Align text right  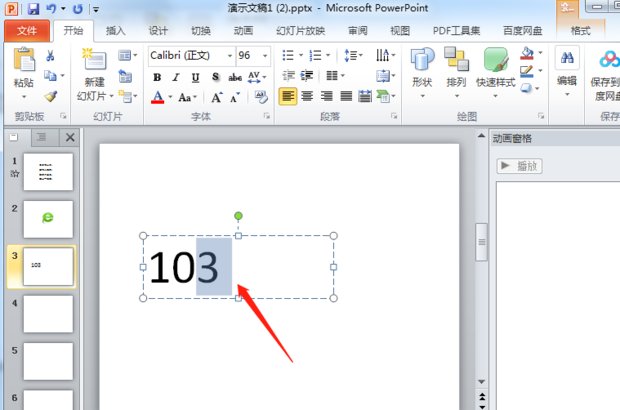click(326, 96)
